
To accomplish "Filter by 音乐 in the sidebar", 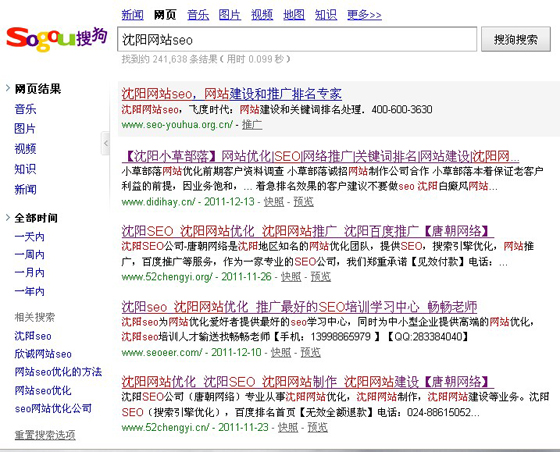I will (25, 109).
